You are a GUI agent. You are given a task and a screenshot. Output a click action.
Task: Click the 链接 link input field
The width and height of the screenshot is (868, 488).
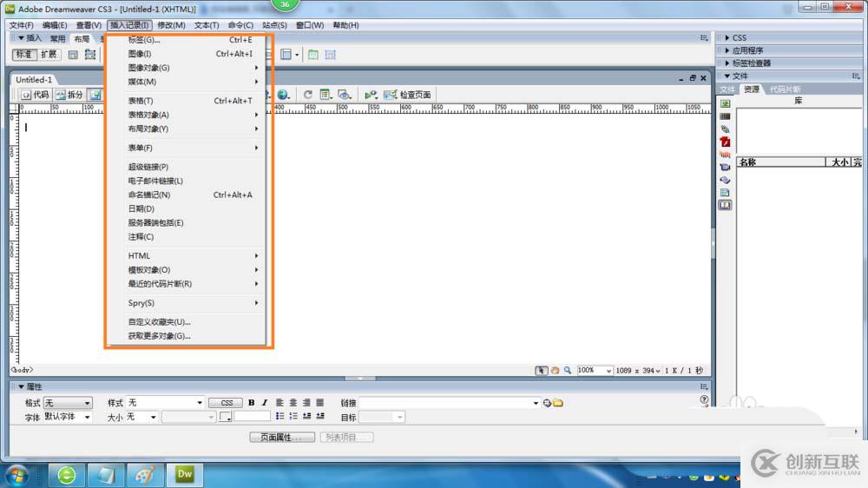click(449, 403)
